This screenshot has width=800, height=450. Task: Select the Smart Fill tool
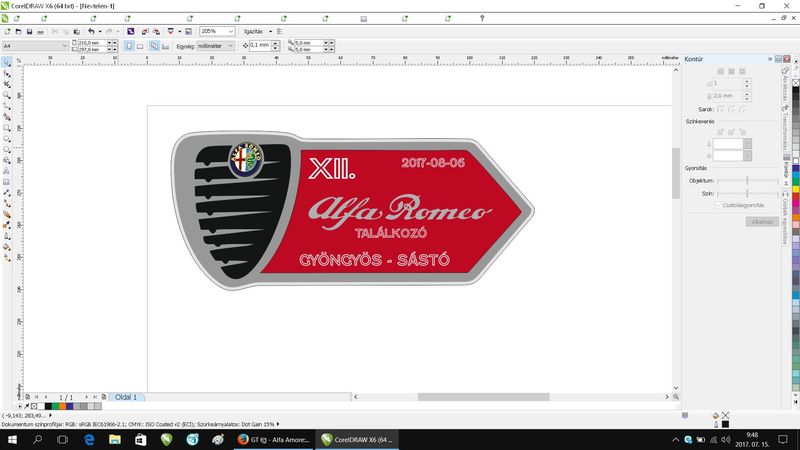(x=7, y=117)
